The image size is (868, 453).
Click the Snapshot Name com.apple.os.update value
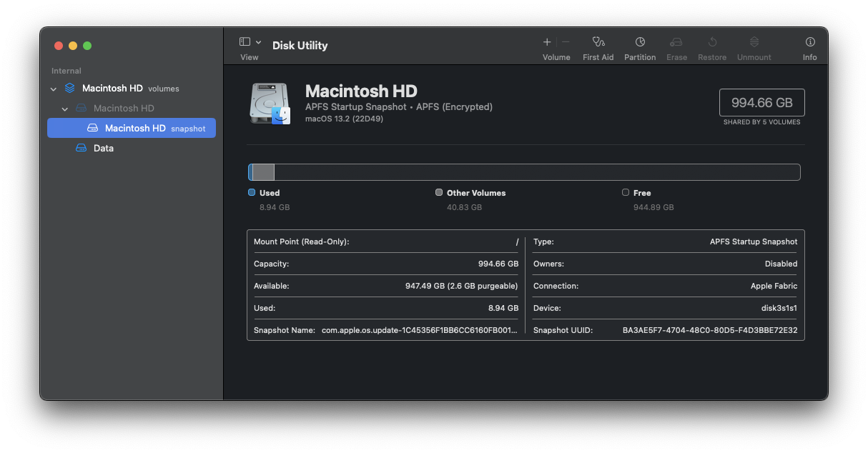coord(420,330)
